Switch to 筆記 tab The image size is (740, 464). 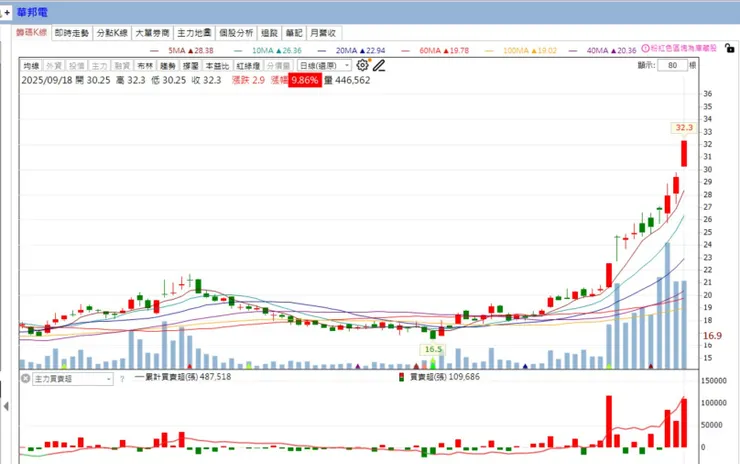point(294,33)
